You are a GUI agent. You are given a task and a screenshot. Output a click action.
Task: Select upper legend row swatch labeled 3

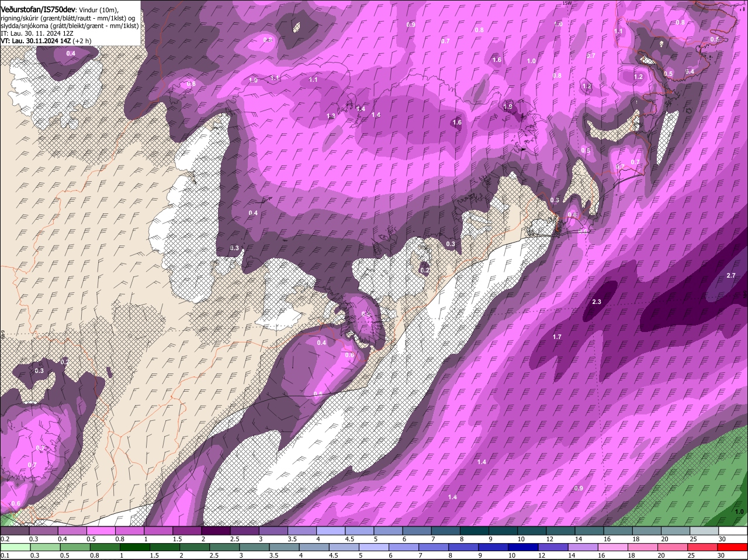click(x=273, y=531)
